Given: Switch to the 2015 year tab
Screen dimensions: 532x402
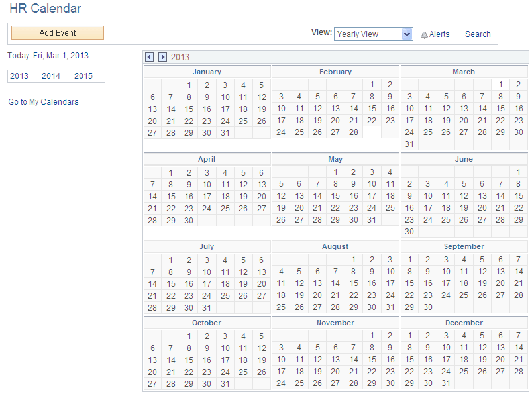Looking at the screenshot, I should (83, 75).
